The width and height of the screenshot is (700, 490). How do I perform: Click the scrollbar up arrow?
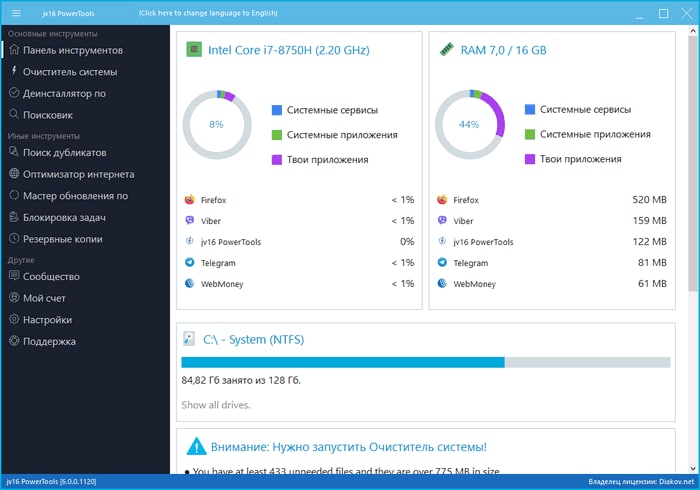point(692,31)
